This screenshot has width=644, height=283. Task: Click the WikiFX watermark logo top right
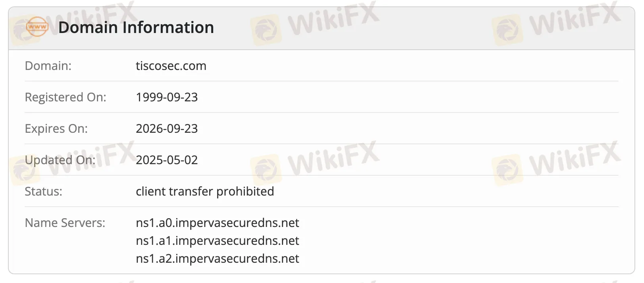tap(556, 23)
